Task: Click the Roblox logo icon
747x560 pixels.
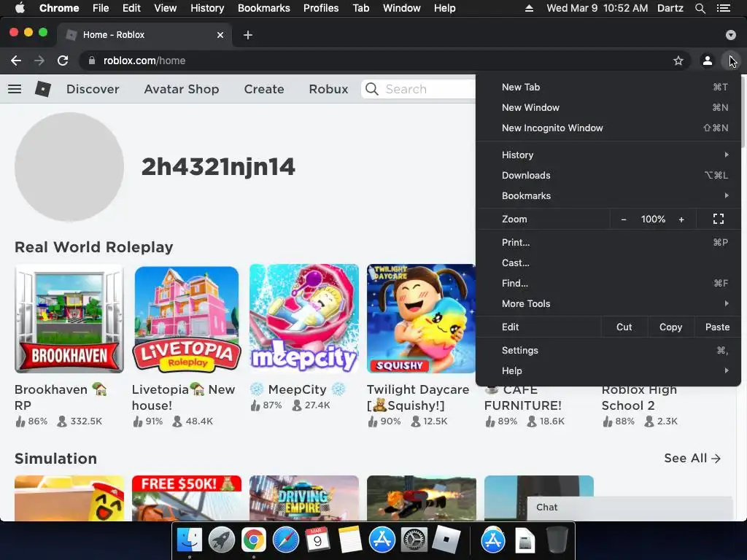Action: click(x=43, y=89)
